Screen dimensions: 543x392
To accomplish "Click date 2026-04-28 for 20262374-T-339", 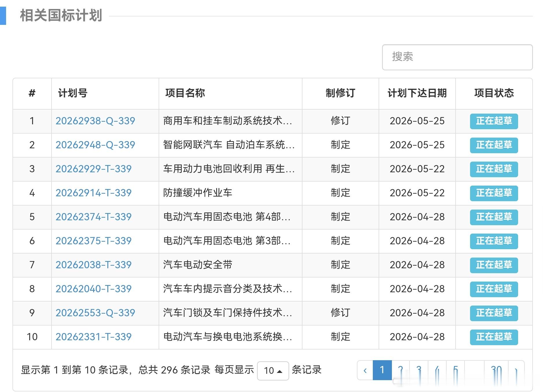I will point(417,217).
